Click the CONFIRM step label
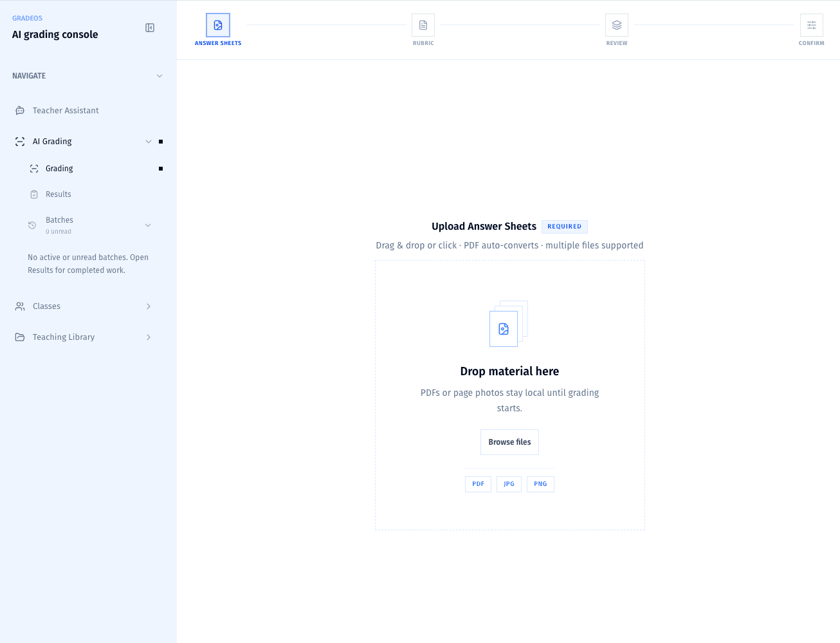The height and width of the screenshot is (643, 840). tap(812, 43)
